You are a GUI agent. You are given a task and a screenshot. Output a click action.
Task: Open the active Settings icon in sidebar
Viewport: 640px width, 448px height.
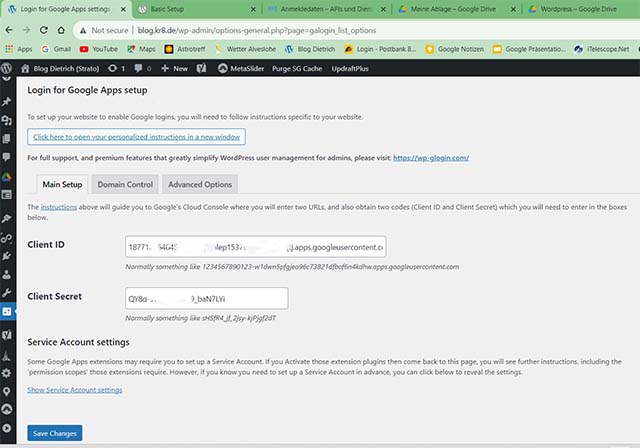tap(7, 312)
